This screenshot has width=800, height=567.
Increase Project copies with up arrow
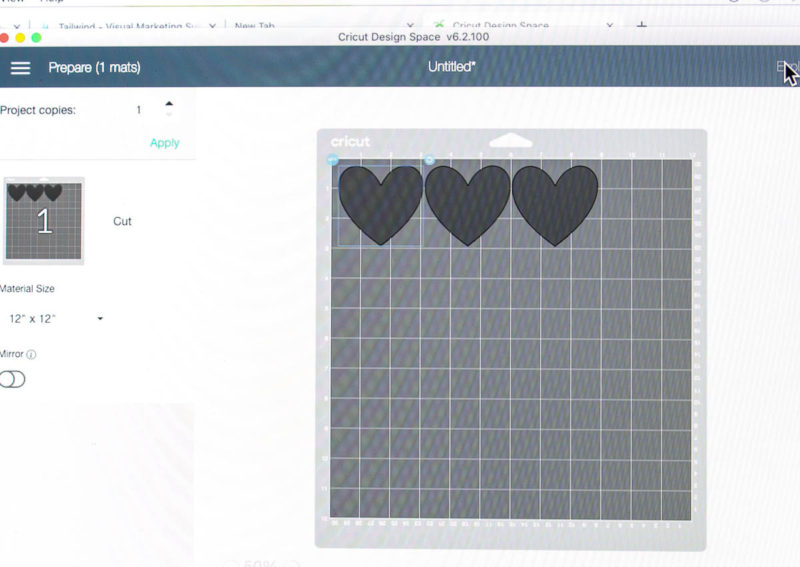[169, 104]
